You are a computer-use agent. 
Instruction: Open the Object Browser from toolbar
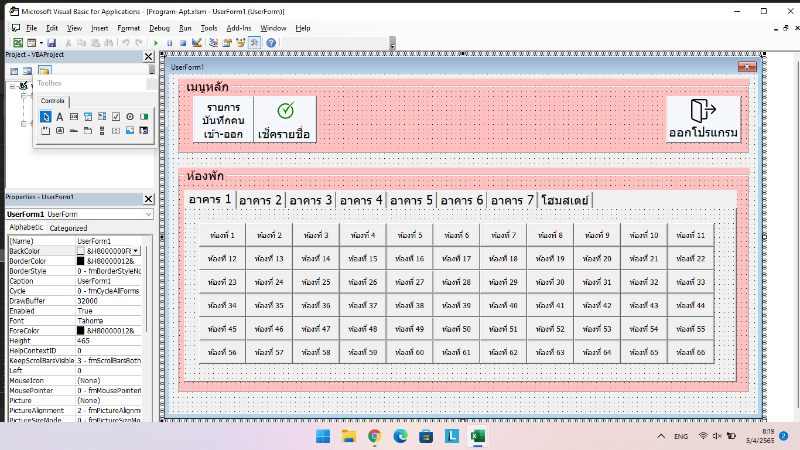click(241, 44)
